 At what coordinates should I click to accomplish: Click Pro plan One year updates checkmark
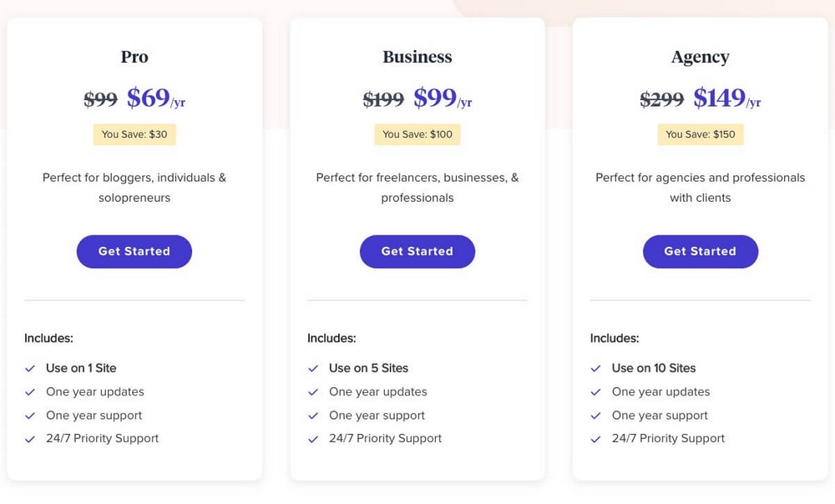(30, 392)
